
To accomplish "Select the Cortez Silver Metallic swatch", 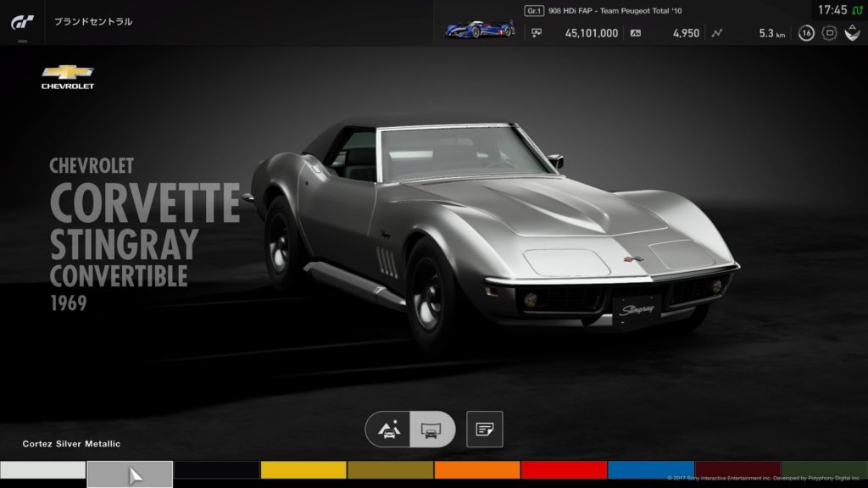I will 130,474.
